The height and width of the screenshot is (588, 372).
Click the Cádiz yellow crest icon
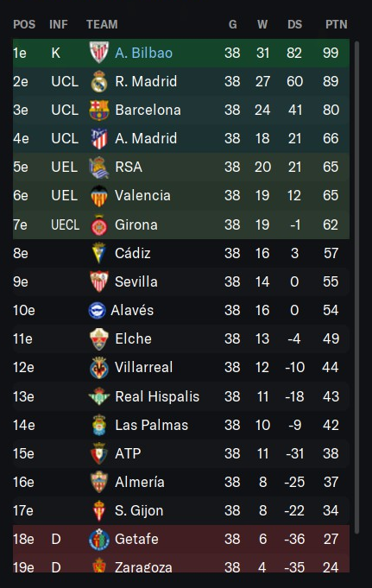(x=99, y=253)
